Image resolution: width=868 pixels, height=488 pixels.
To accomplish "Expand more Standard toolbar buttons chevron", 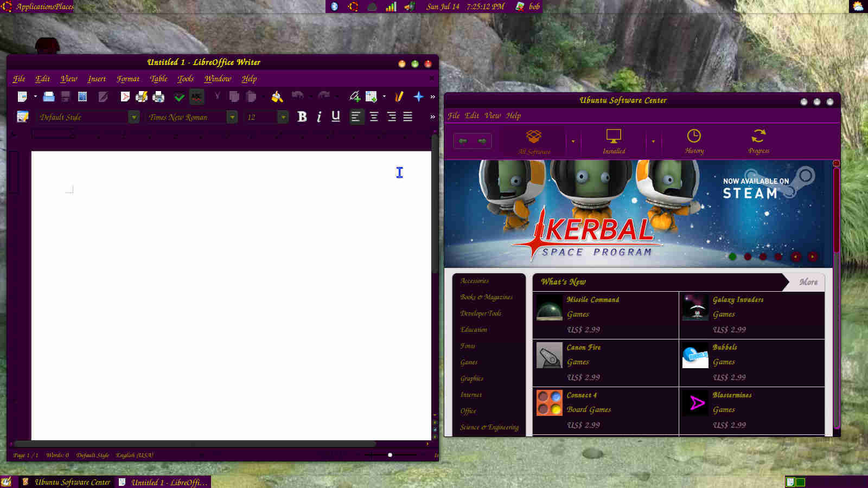I will point(432,97).
